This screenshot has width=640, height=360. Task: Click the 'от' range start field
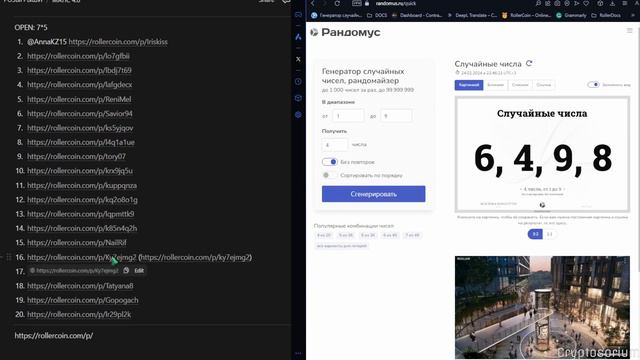(x=348, y=116)
